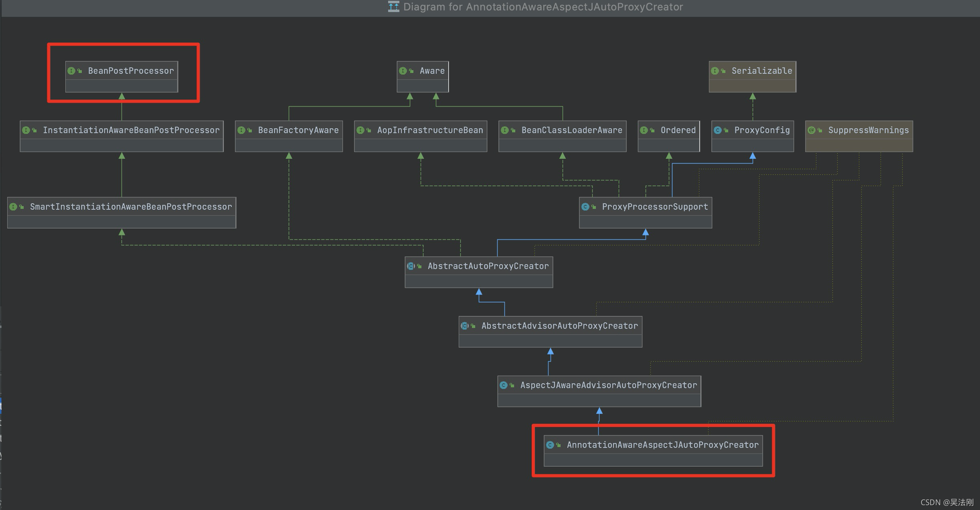
Task: Click the abstract class icon on AbstractAdvisorAutoProxyCreator
Action: pyautogui.click(x=464, y=326)
